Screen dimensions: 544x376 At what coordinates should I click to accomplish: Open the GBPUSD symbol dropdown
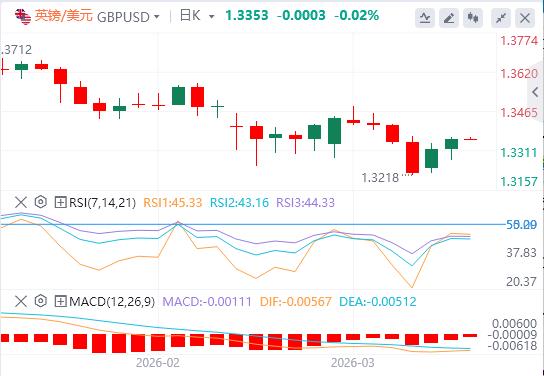tap(128, 17)
